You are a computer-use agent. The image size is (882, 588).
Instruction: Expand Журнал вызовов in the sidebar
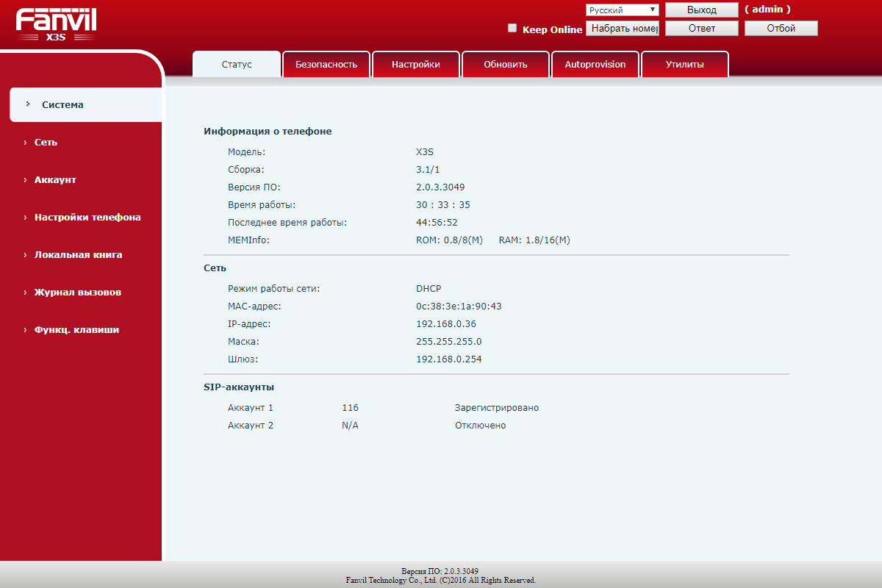pyautogui.click(x=78, y=293)
